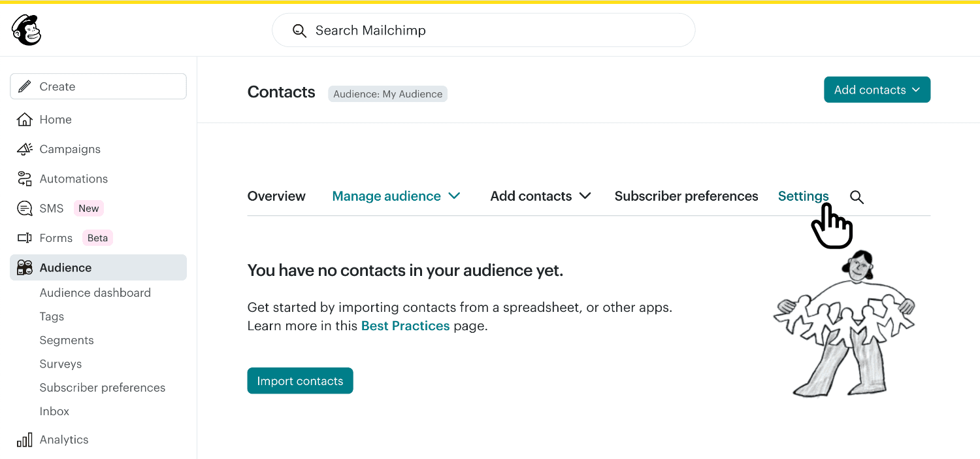Select Audience in sidebar

[98, 267]
